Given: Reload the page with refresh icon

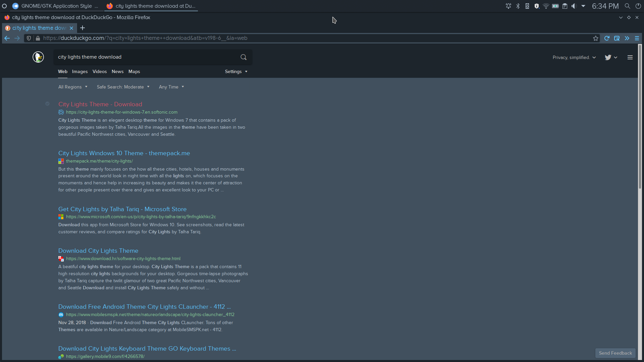Looking at the screenshot, I should tap(607, 38).
